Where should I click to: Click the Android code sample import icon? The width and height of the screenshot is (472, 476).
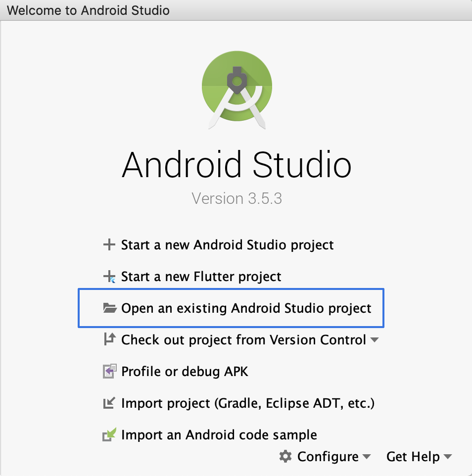[x=109, y=435]
